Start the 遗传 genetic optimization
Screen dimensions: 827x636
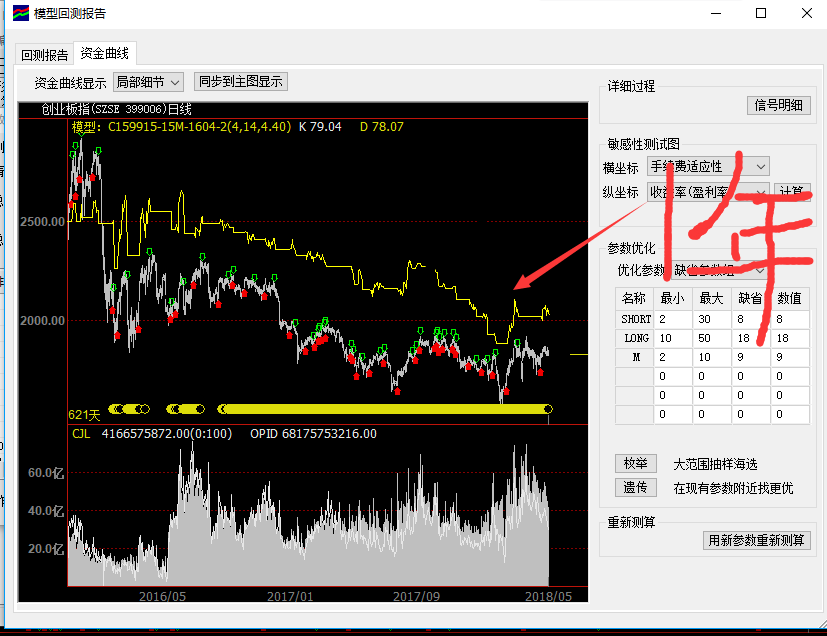click(635, 488)
